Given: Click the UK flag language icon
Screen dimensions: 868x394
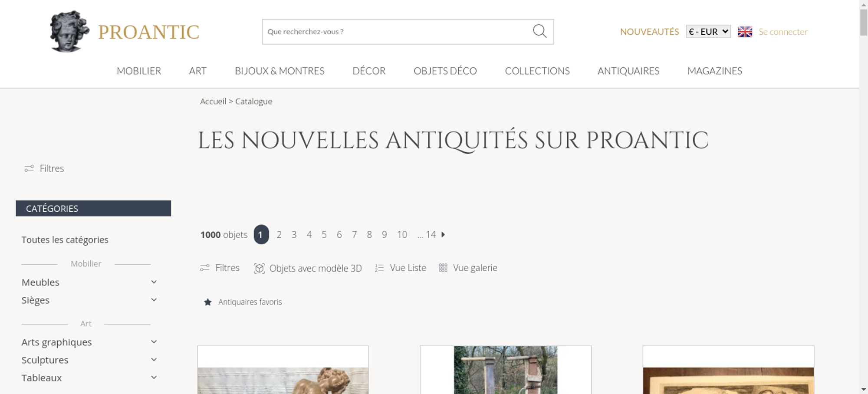Looking at the screenshot, I should click(745, 32).
